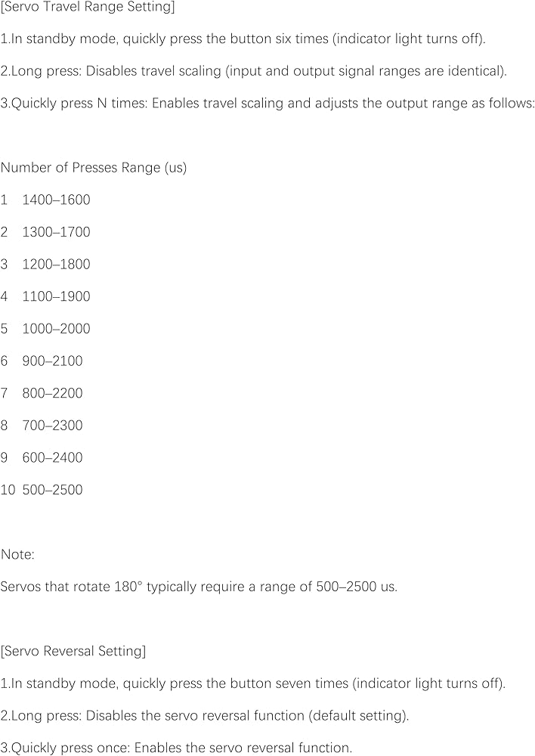Click the 'press the button seven times' instruction
This screenshot has height=756, width=535.
253,683
